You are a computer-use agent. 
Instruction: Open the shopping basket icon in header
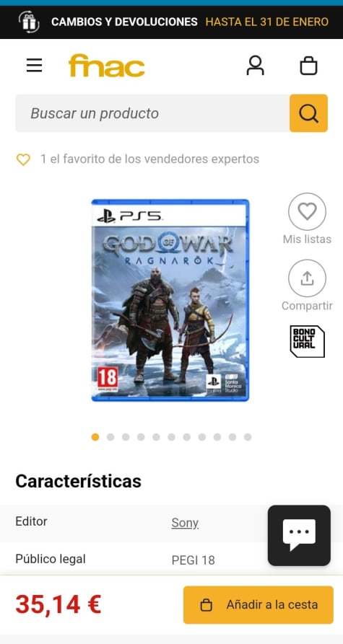[x=308, y=66]
